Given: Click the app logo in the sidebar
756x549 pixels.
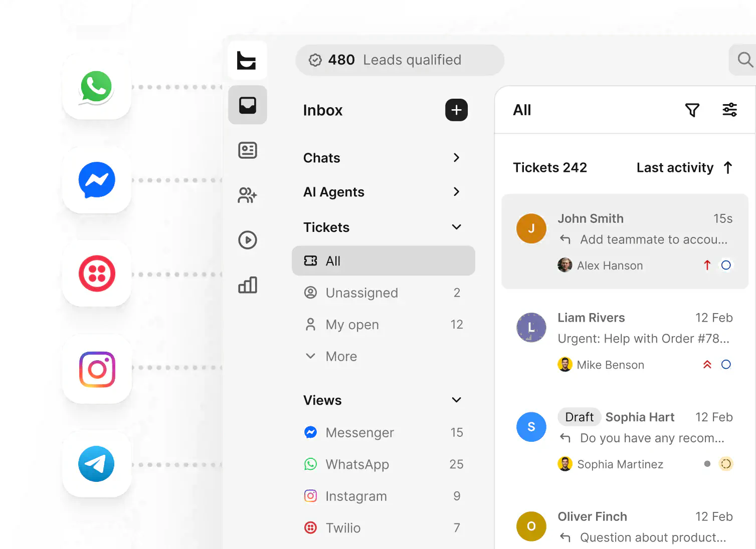Looking at the screenshot, I should 247,60.
